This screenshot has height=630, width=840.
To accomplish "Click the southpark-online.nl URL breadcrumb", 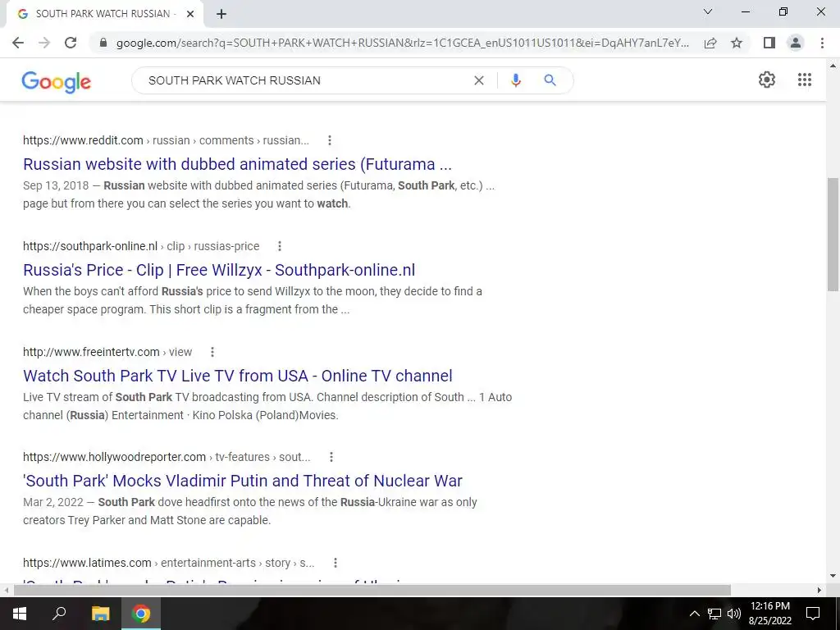I will 141,246.
